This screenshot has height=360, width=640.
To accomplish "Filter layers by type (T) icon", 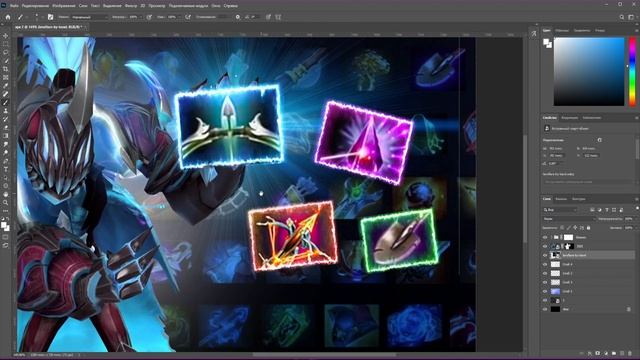I will [x=607, y=210].
